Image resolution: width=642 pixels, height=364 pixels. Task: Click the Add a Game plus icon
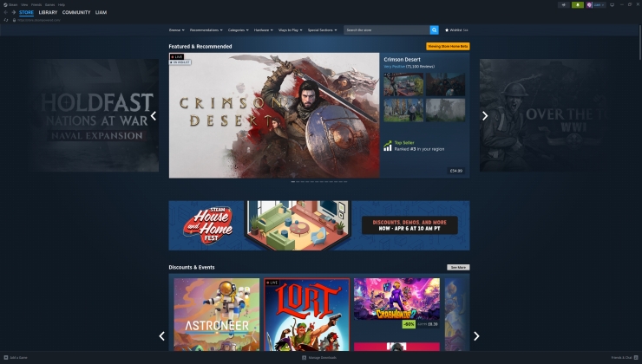click(6, 357)
